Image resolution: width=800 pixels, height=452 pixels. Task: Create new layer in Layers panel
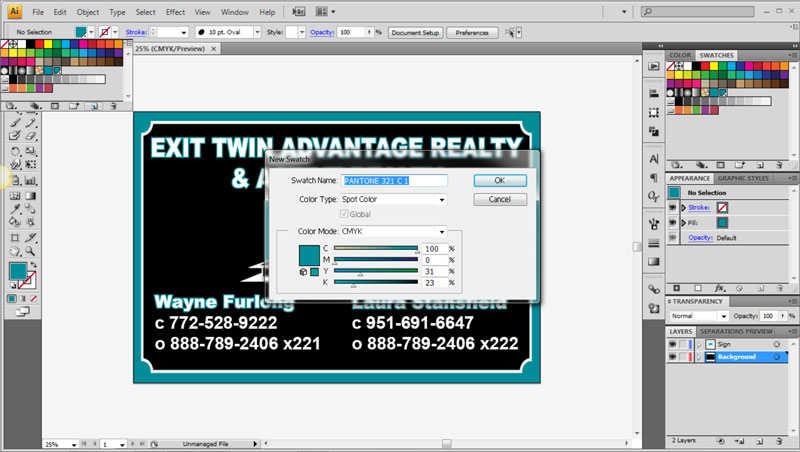coord(760,441)
